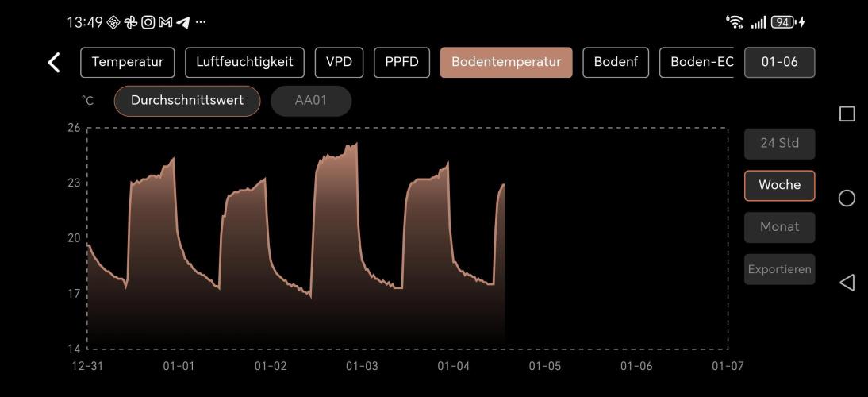Tap the Wi-Fi status icon

(734, 22)
